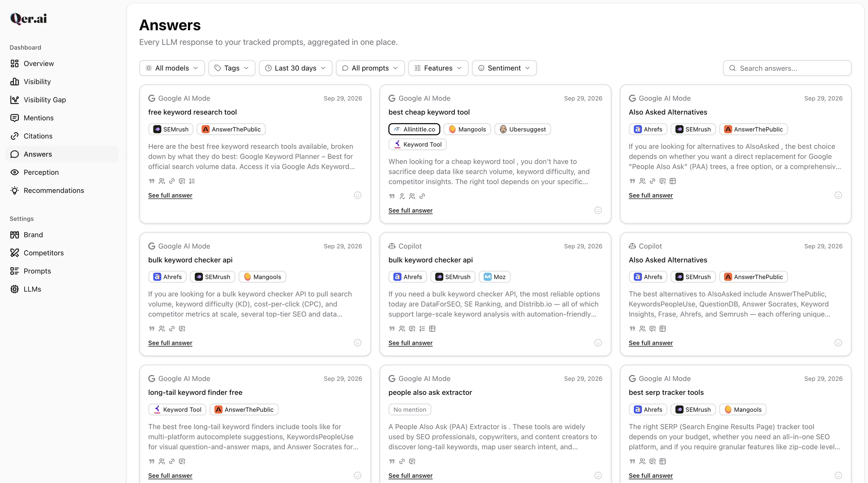Click Mangools chip on best serp tracker tools card

pos(743,410)
